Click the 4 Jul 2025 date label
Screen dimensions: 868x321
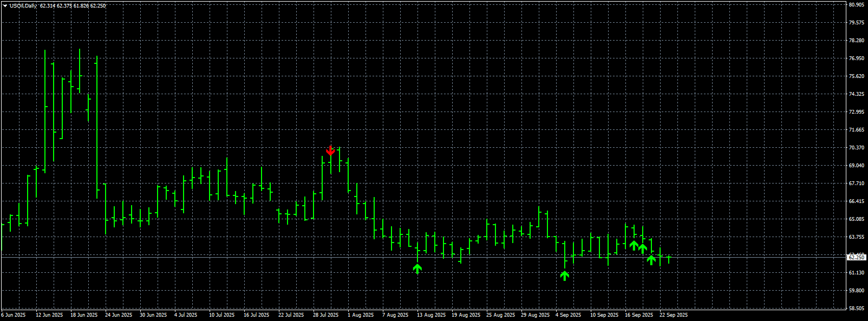[186, 315]
